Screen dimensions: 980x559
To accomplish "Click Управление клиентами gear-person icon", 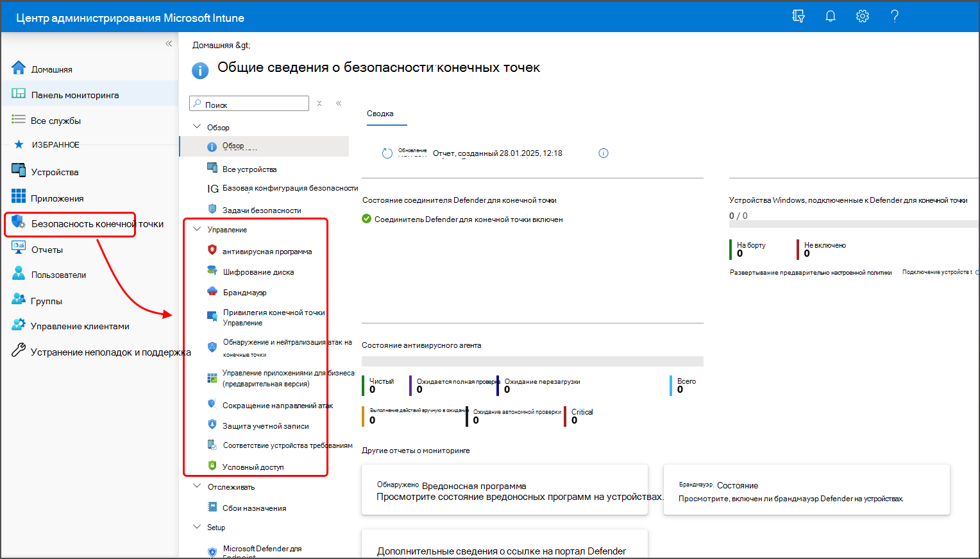I will tap(19, 325).
